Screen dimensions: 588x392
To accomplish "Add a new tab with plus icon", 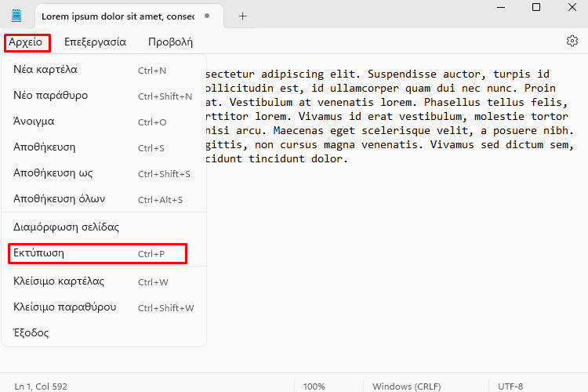I will tap(242, 16).
